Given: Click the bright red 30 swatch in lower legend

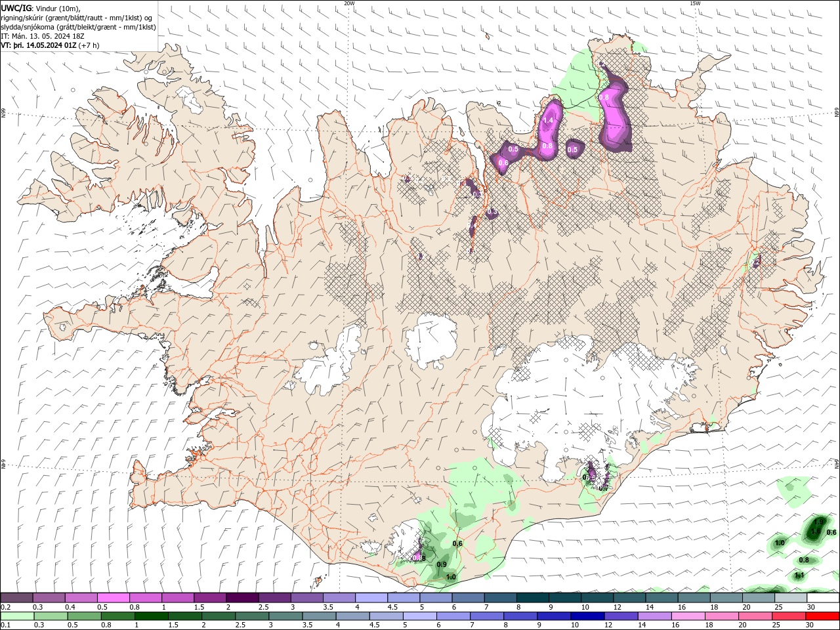Looking at the screenshot, I should click(822, 616).
